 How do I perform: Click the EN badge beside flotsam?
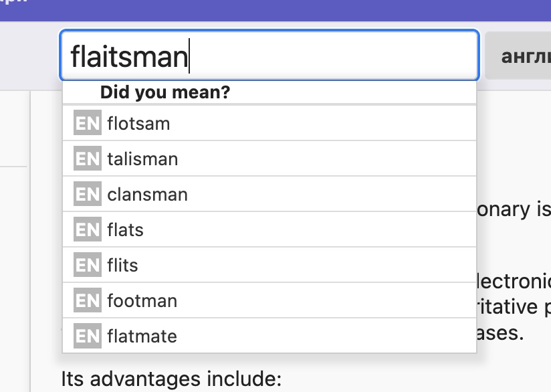coord(88,122)
